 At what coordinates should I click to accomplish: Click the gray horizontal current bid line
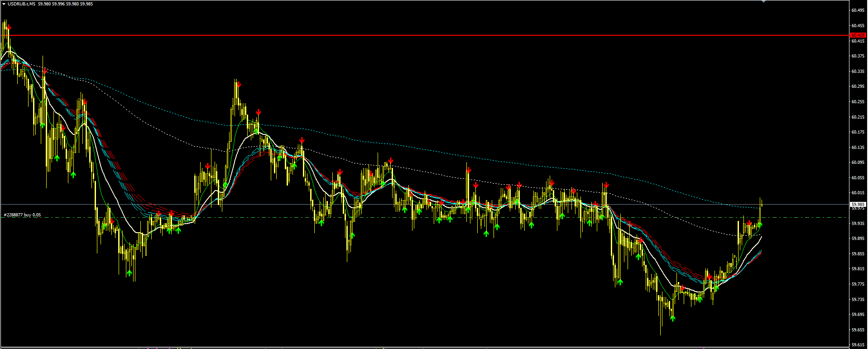coord(425,205)
